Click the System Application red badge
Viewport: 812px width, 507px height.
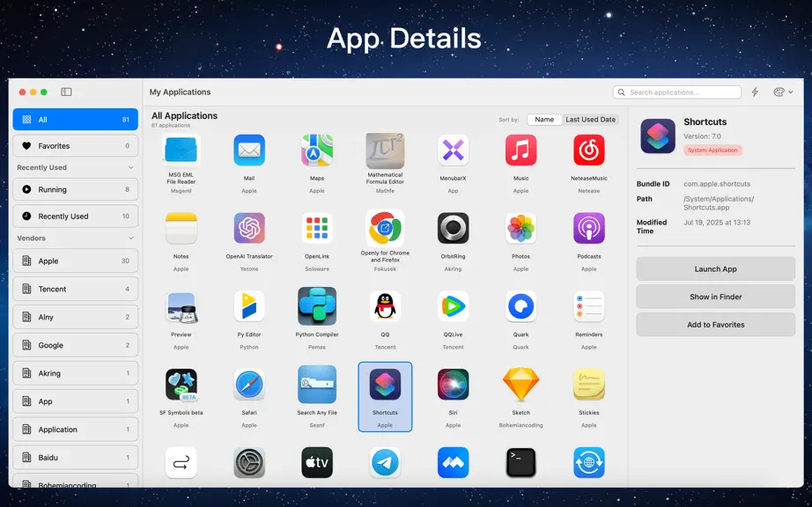click(712, 150)
